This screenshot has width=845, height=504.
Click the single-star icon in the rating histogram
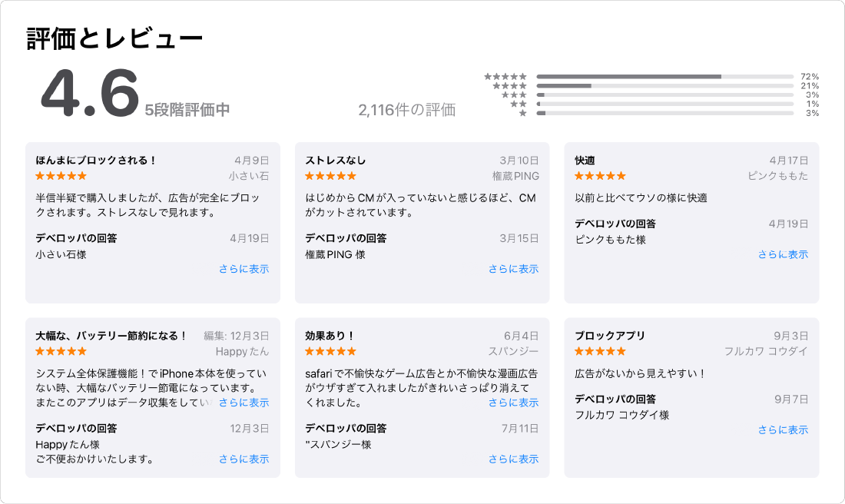pyautogui.click(x=523, y=113)
